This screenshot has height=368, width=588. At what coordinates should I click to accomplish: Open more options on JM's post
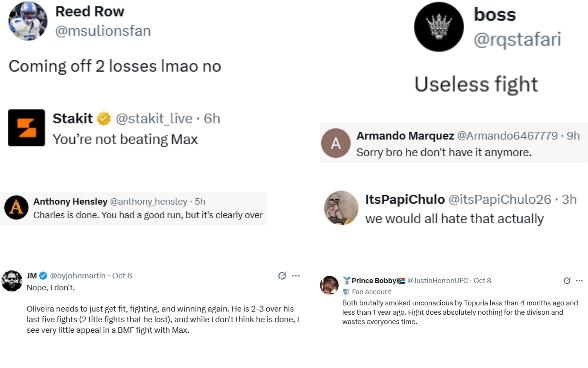296,276
